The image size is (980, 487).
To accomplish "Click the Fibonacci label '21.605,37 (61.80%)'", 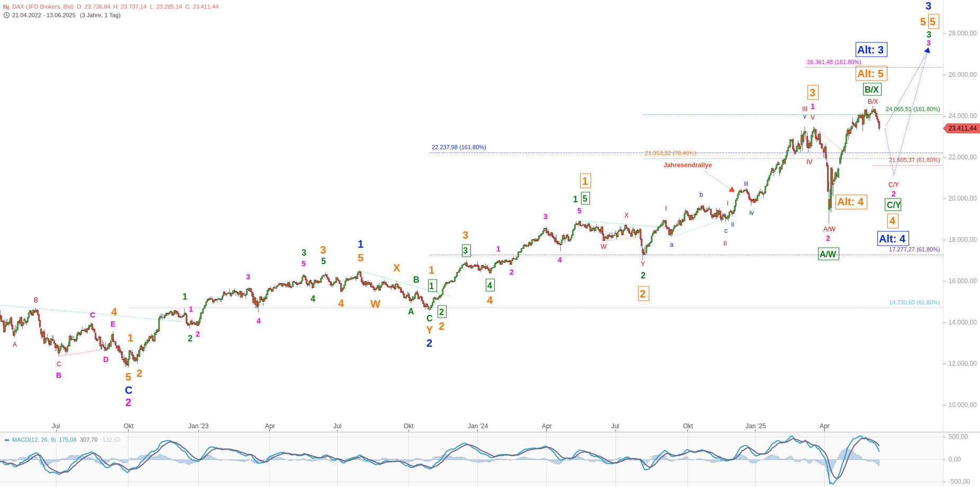I will [x=914, y=160].
